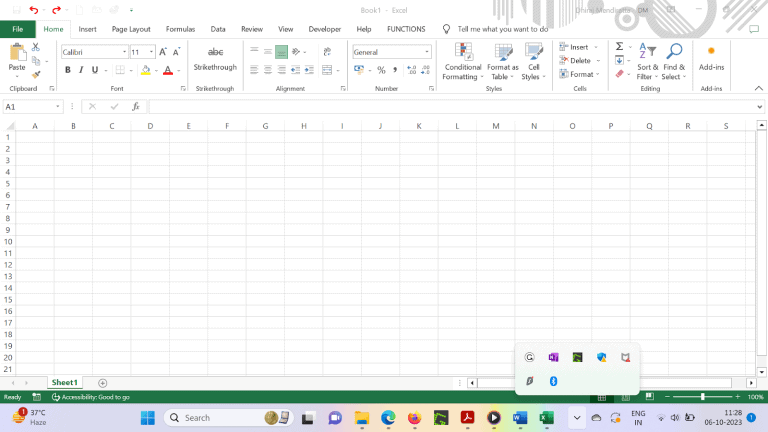Screen dimensions: 768x432
Task: Click the Bluetooth icon in tray popup
Action: [554, 381]
